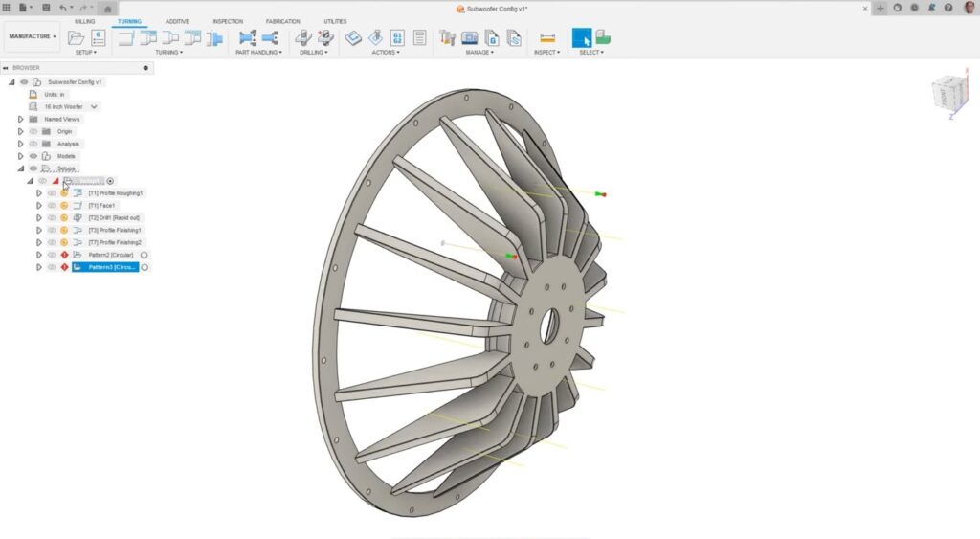The height and width of the screenshot is (539, 980).
Task: Select the [T3] Profile Finishing1 row
Action: point(115,230)
